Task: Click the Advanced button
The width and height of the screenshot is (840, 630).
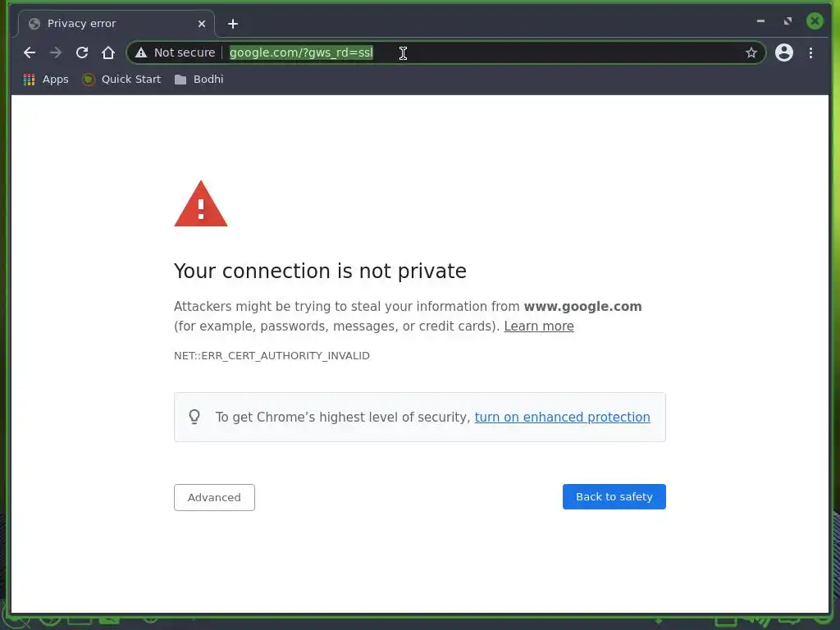Action: tap(214, 498)
